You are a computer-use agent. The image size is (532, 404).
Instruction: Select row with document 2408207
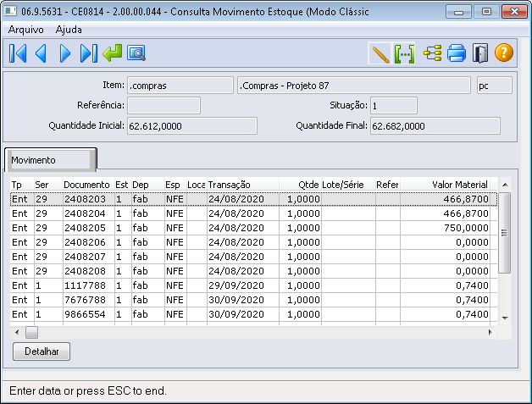coord(253,257)
